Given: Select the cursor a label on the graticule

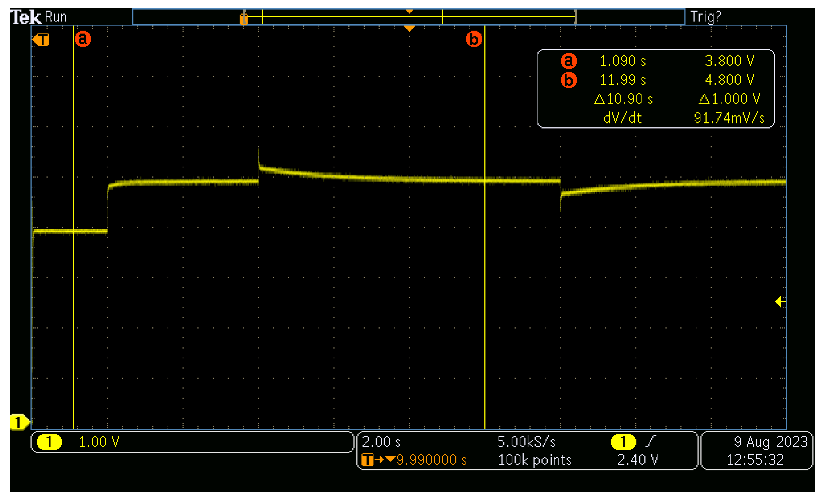Looking at the screenshot, I should point(83,39).
